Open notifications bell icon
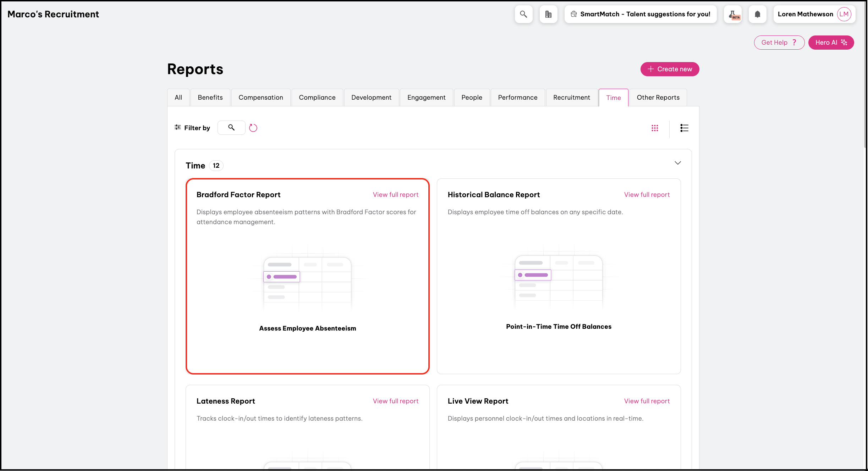The height and width of the screenshot is (471, 868). (757, 14)
